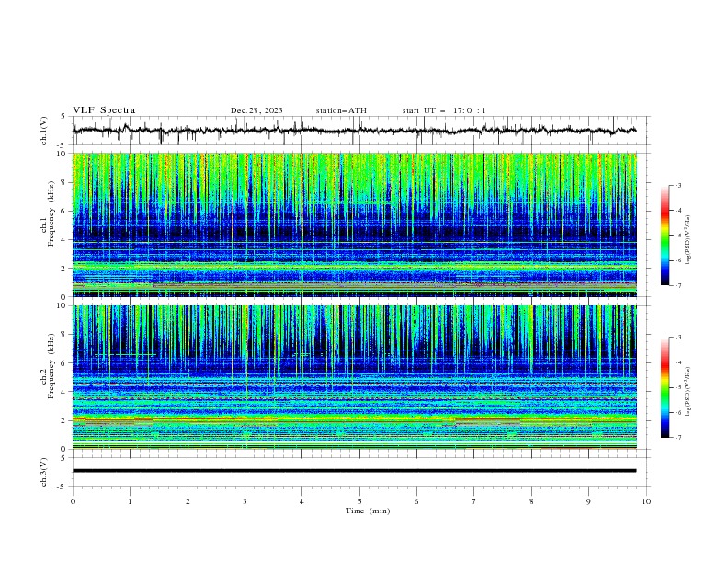Click the ch.1 PSD color scale bar
This screenshot has height=563, width=728.
point(665,235)
